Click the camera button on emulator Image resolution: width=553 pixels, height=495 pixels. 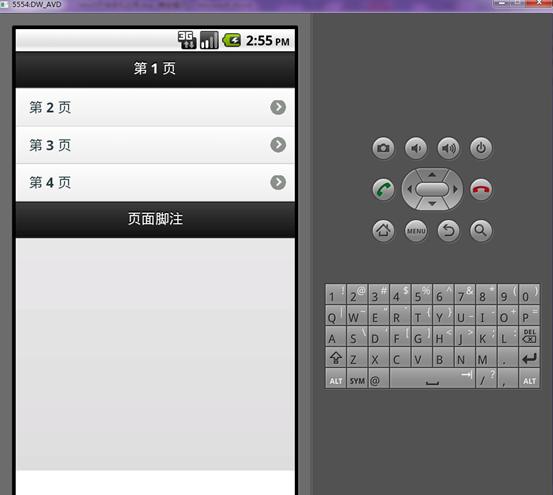point(383,148)
